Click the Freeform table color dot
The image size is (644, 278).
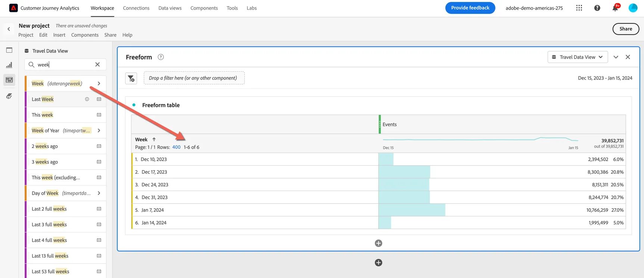coord(134,105)
